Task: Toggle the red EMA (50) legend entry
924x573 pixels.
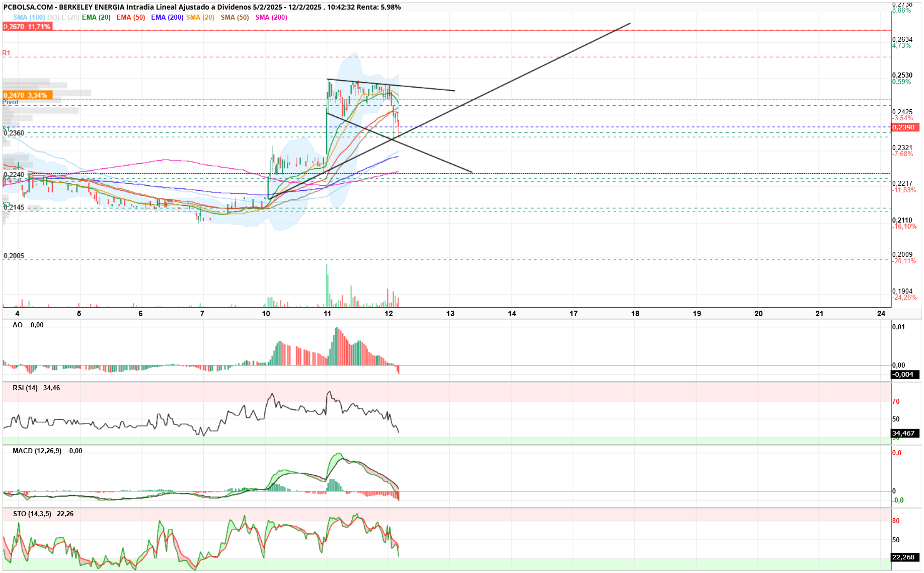Action: click(131, 17)
